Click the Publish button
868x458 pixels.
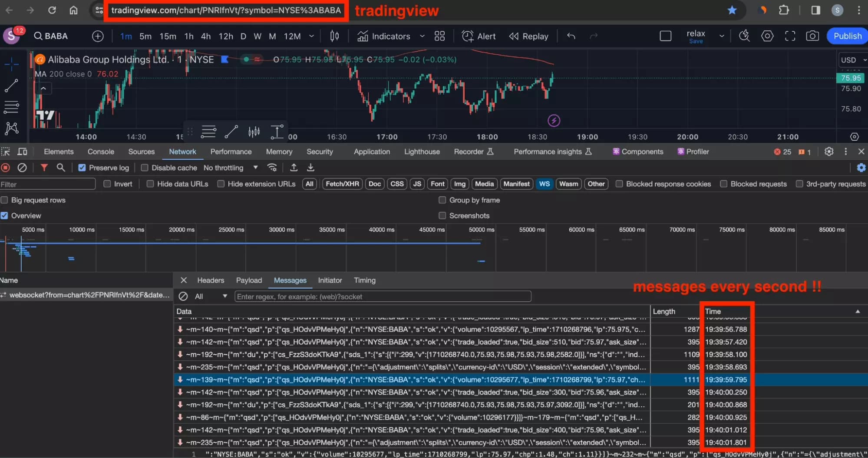(846, 36)
